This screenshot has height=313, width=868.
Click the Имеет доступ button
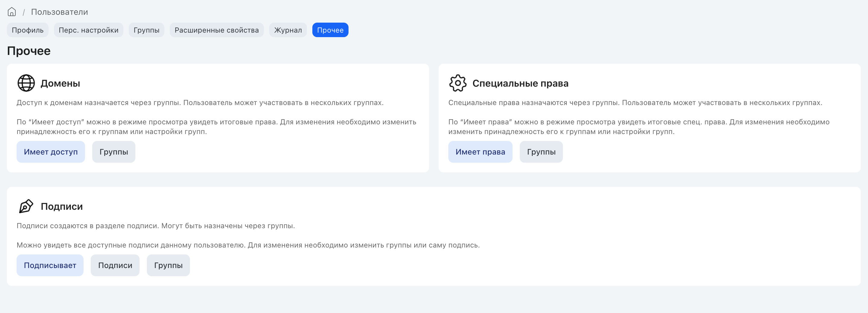click(51, 152)
